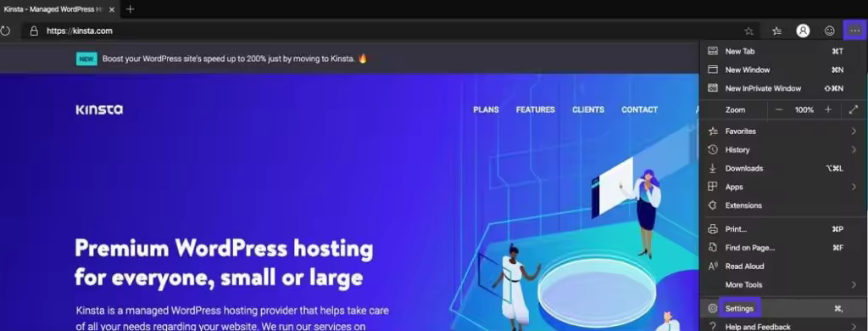Click the Find on Page icon

point(713,248)
